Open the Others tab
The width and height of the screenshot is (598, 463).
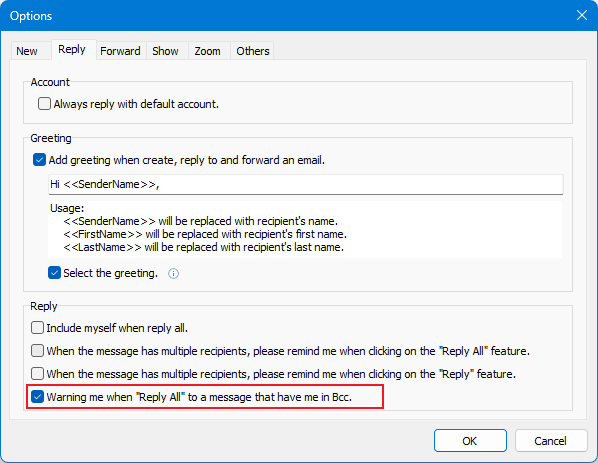click(253, 51)
